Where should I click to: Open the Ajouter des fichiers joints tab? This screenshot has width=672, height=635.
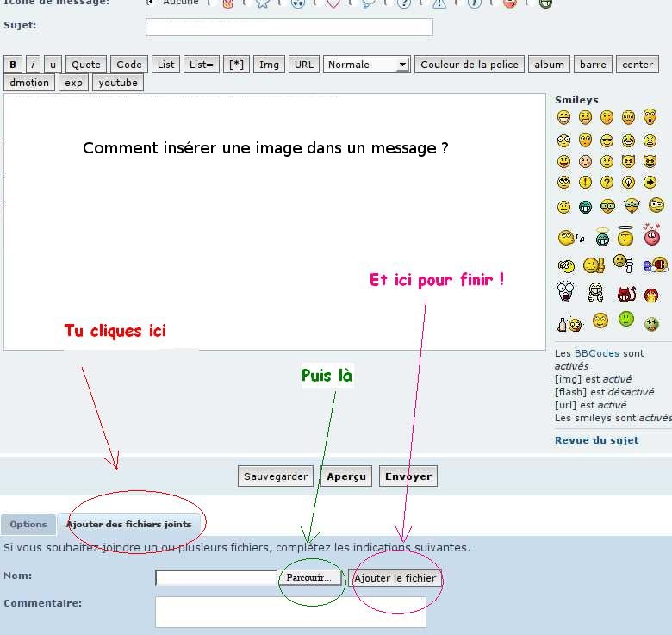pos(128,525)
